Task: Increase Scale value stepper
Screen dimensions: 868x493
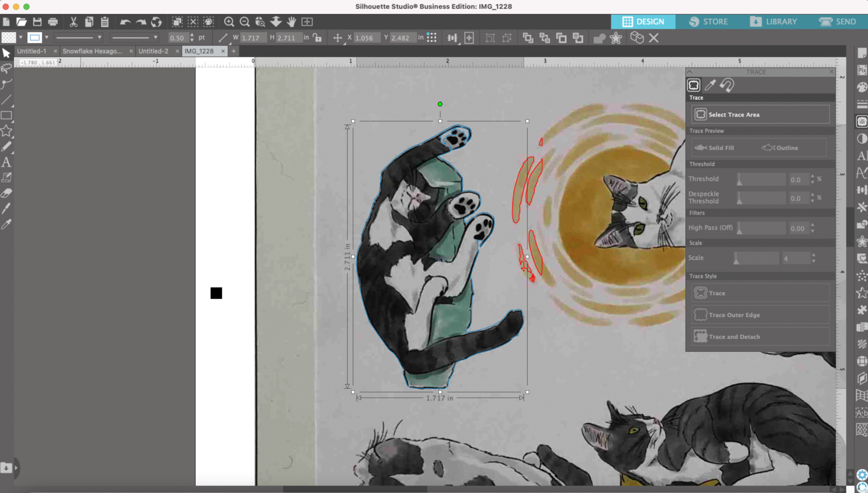Action: (813, 256)
